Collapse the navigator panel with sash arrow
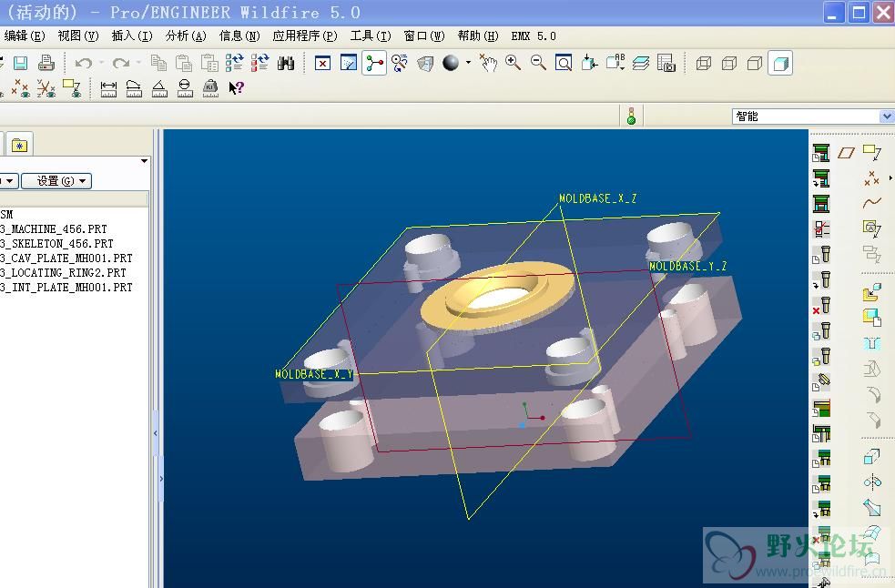Screen dimensions: 895x588 point(156,434)
